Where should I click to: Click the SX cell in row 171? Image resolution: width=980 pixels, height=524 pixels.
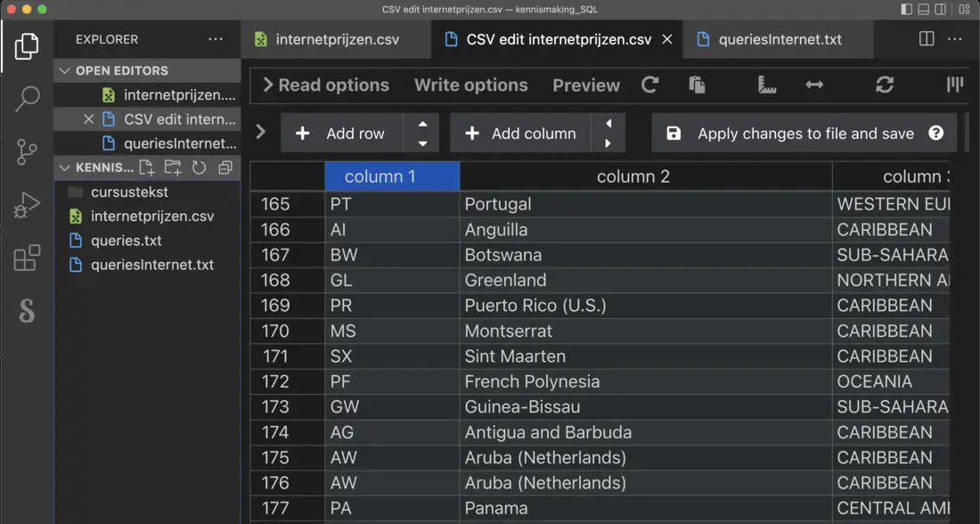(x=393, y=356)
